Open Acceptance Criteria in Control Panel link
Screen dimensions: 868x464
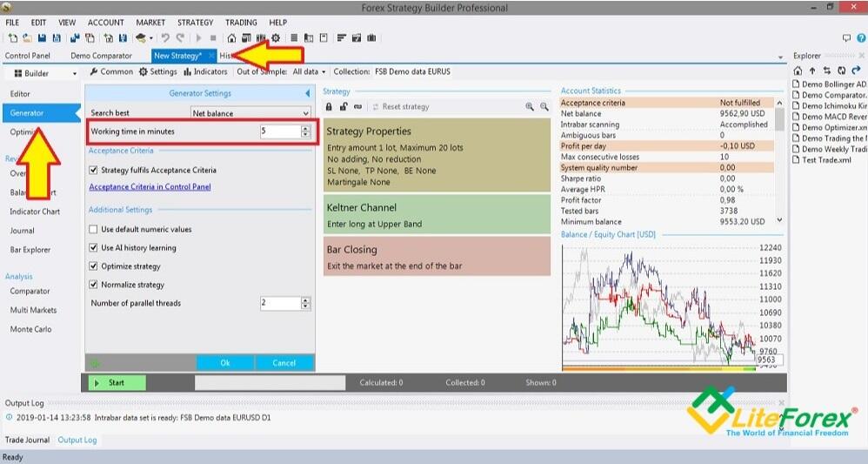click(x=150, y=187)
